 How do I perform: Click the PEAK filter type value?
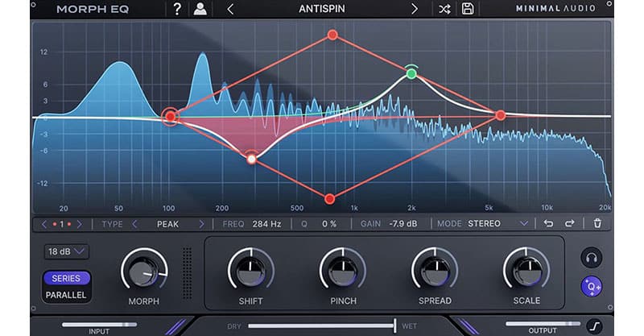[167, 224]
